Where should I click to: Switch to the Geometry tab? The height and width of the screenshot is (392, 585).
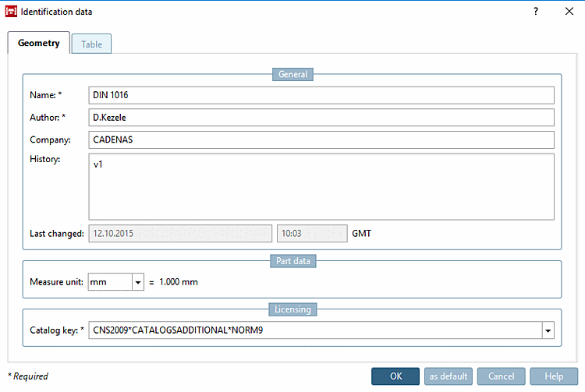39,43
